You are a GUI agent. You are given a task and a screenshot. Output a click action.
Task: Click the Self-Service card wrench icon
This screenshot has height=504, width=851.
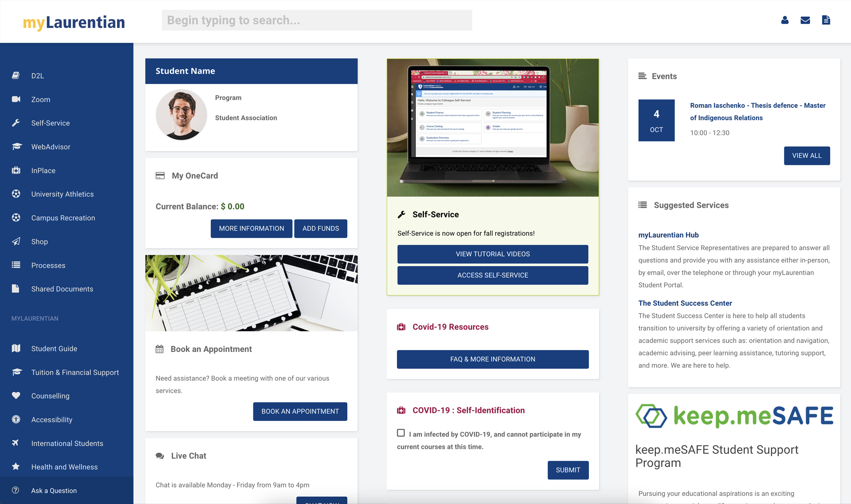point(401,214)
